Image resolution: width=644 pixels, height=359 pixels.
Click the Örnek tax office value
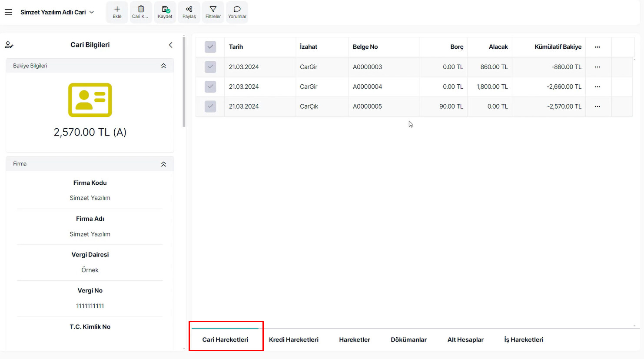[x=90, y=270]
